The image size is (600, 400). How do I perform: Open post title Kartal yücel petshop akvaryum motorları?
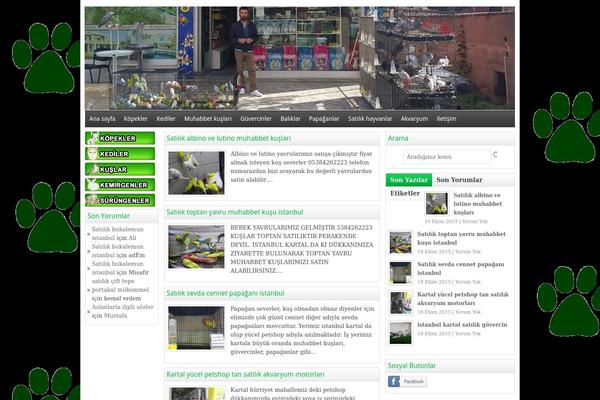pyautogui.click(x=245, y=374)
